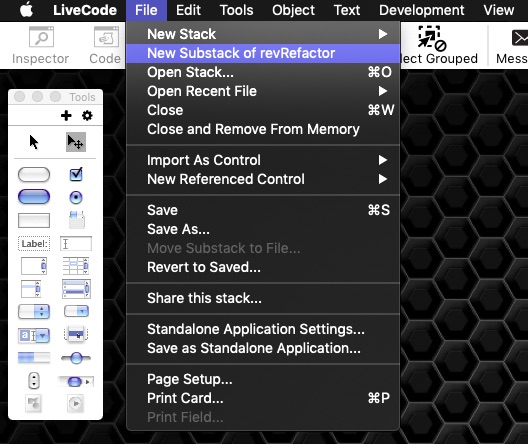Open the Inspector from the toolbar
528x444 pixels.
coord(40,45)
